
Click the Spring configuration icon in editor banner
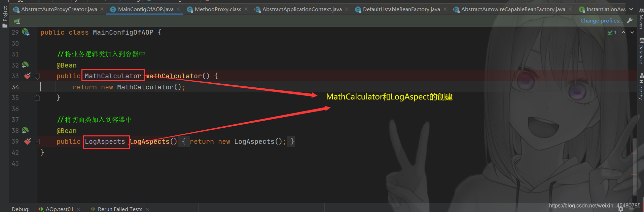17,21
